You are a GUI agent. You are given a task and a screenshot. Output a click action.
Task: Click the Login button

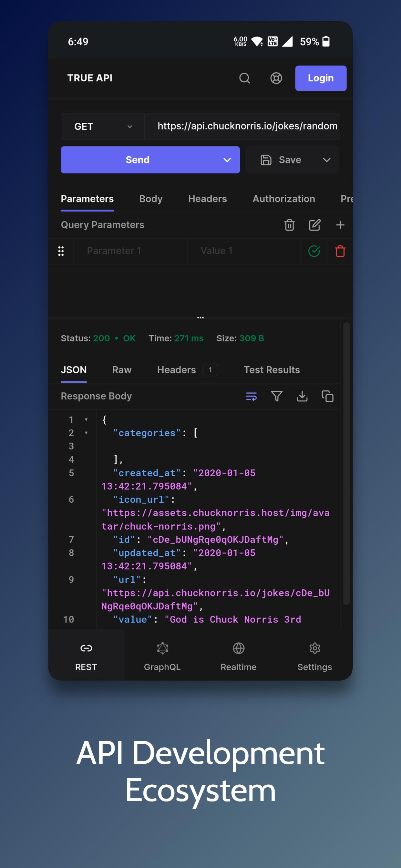[x=321, y=78]
